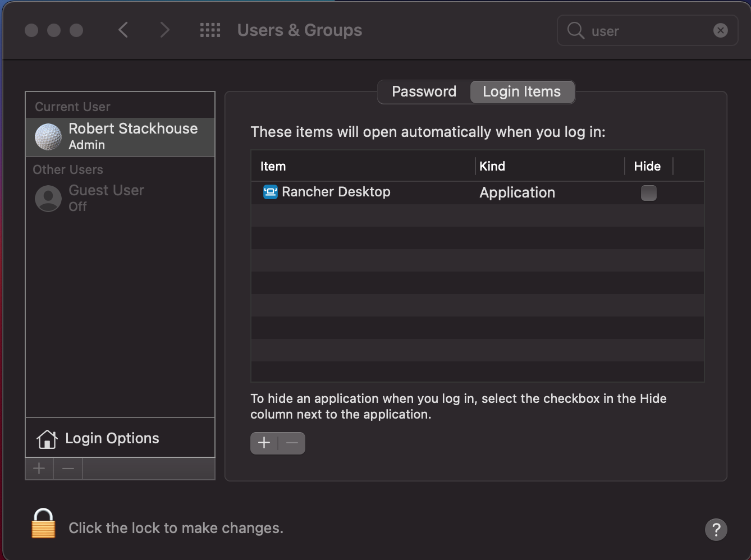Click the Guest User avatar silhouette
The image size is (751, 560).
[x=48, y=198]
